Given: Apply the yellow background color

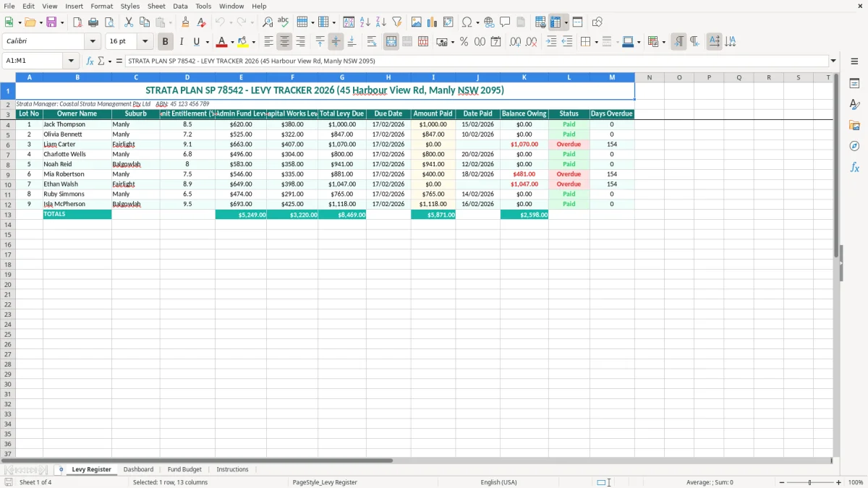Looking at the screenshot, I should click(243, 42).
